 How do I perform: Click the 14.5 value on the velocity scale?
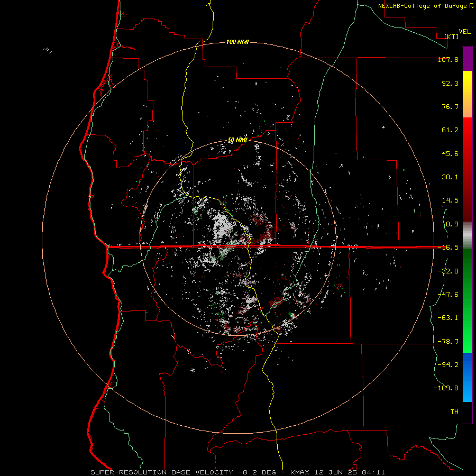(450, 200)
